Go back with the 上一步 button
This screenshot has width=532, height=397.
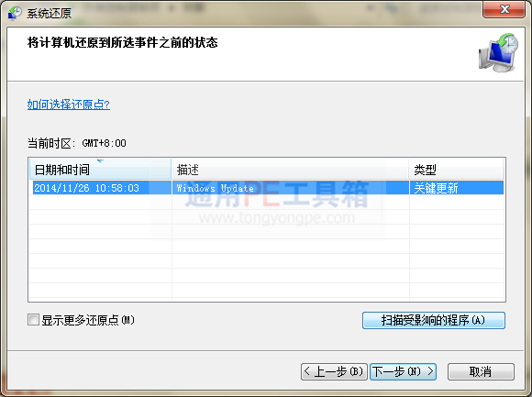click(x=334, y=371)
